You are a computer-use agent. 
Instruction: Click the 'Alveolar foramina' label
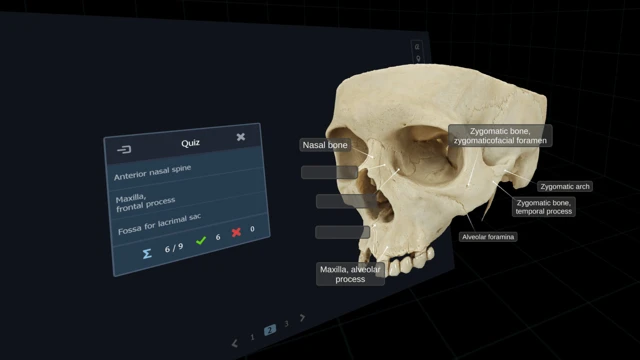pos(488,237)
